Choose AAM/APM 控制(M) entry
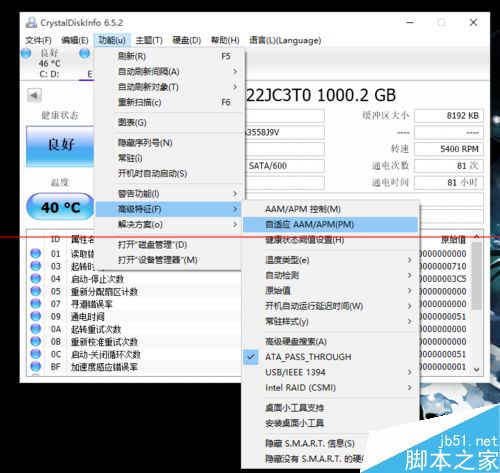The image size is (500, 473). [x=330, y=209]
